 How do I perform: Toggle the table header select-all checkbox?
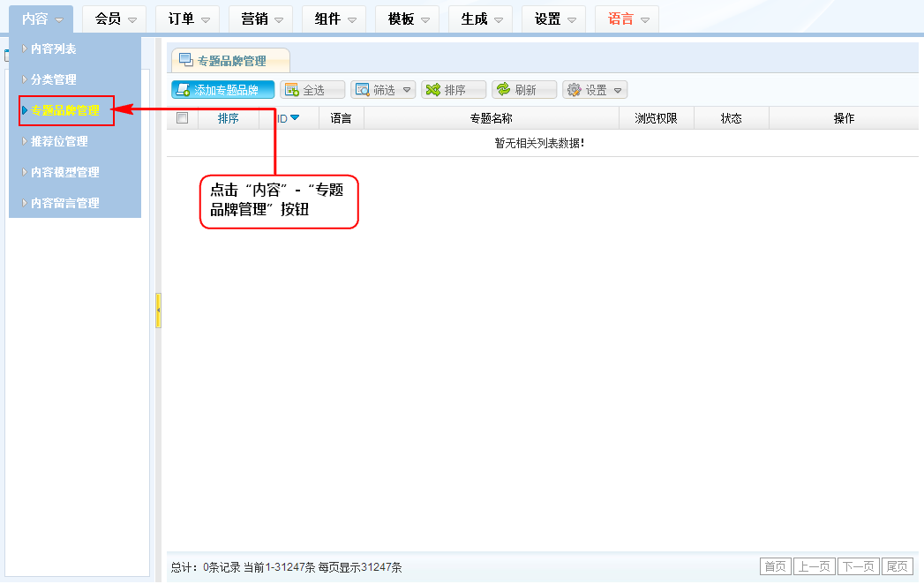point(183,118)
